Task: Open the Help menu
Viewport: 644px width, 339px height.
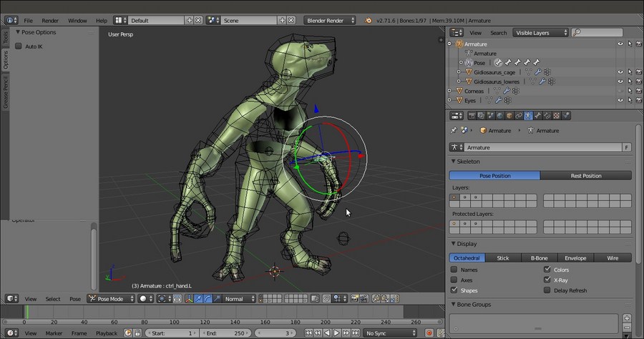Action: click(x=102, y=21)
